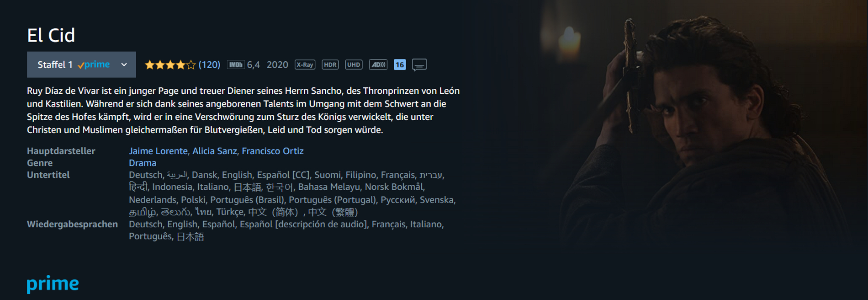
Task: Open the Jaime Lorente actor link
Action: pos(158,151)
